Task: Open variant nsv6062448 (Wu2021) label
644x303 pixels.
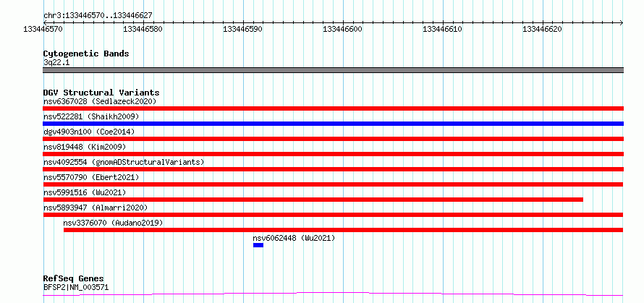Action: (294, 238)
